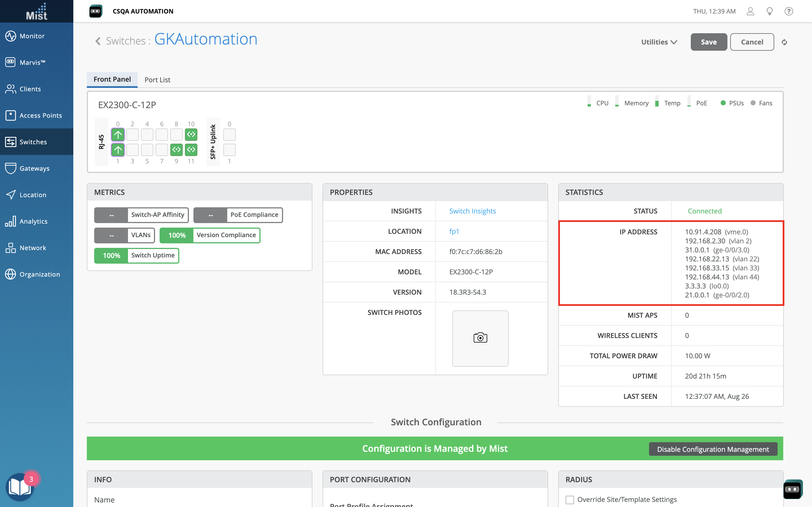Click the lightbulb What's New icon
812x507 pixels.
(770, 11)
